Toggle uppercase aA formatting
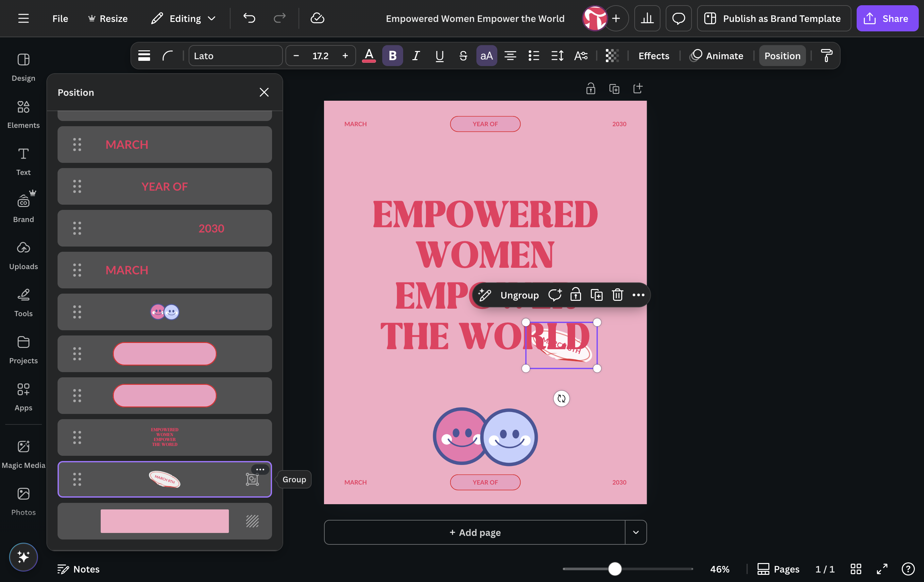 487,56
